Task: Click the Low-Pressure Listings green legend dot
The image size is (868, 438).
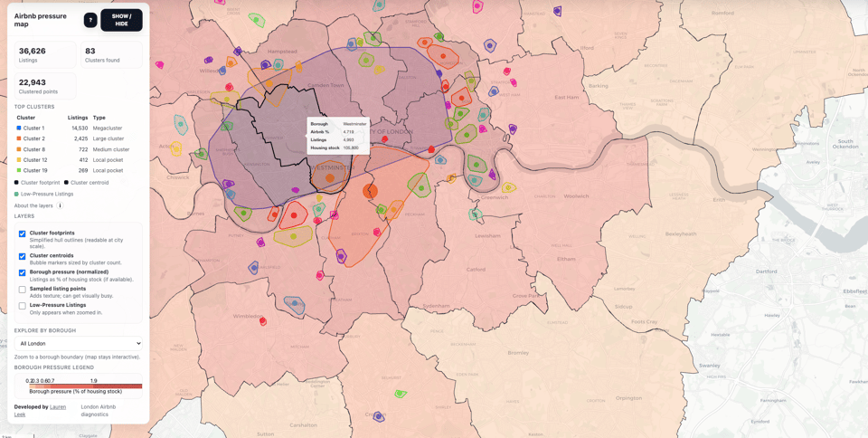Action: tap(16, 194)
